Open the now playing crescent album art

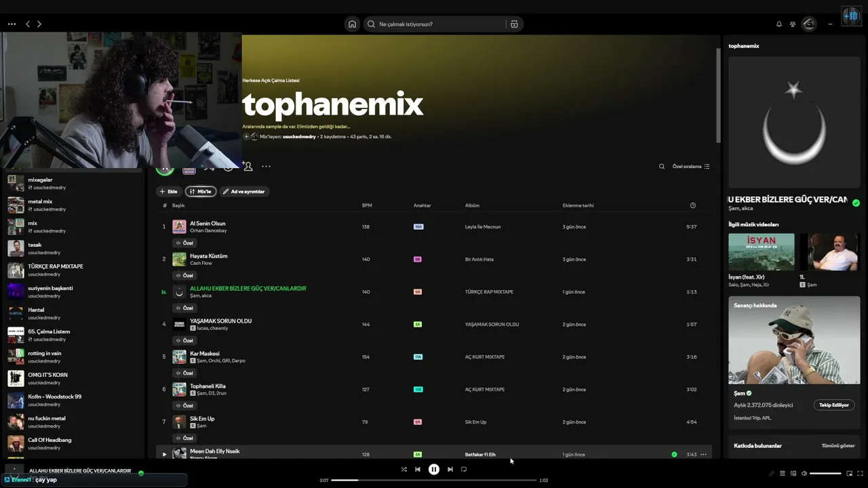794,122
